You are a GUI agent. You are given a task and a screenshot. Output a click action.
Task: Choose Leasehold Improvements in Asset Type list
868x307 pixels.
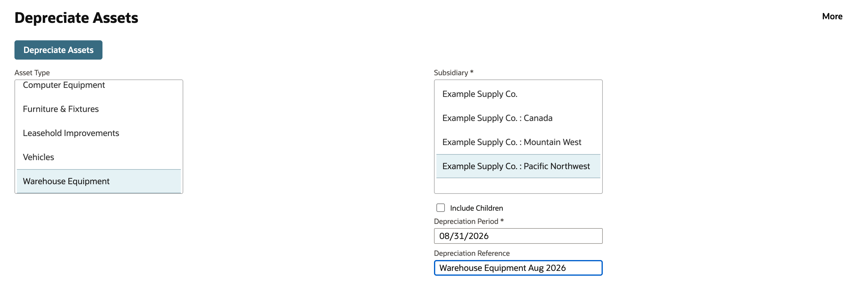click(99, 133)
